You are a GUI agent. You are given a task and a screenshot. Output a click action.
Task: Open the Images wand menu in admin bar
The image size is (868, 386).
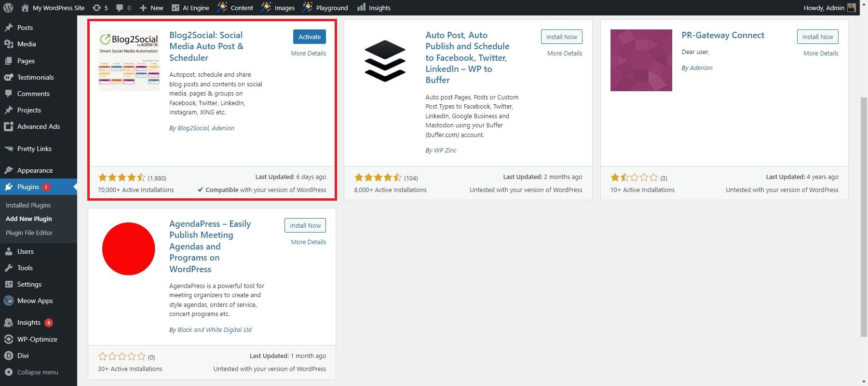(x=278, y=8)
